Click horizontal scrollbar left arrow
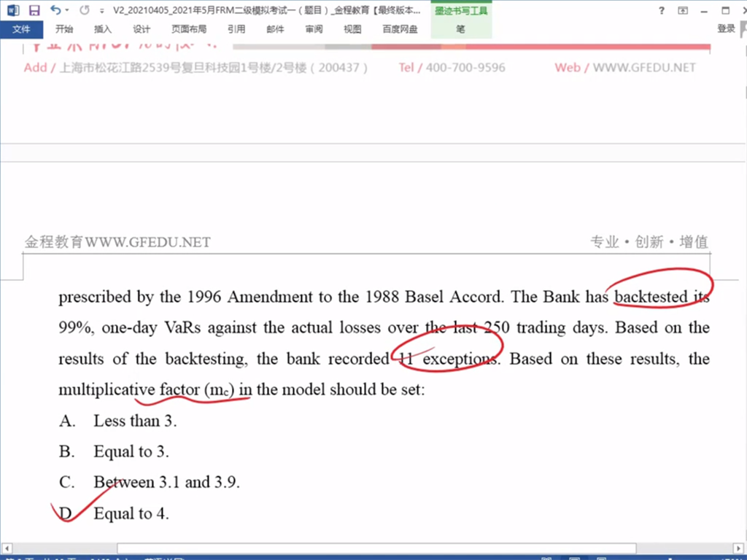The image size is (747, 560). coord(7,548)
